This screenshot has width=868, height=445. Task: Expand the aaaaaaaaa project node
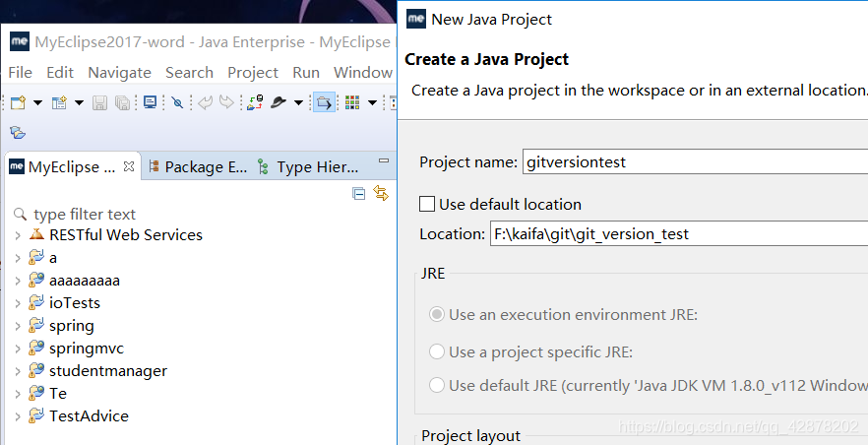point(19,281)
